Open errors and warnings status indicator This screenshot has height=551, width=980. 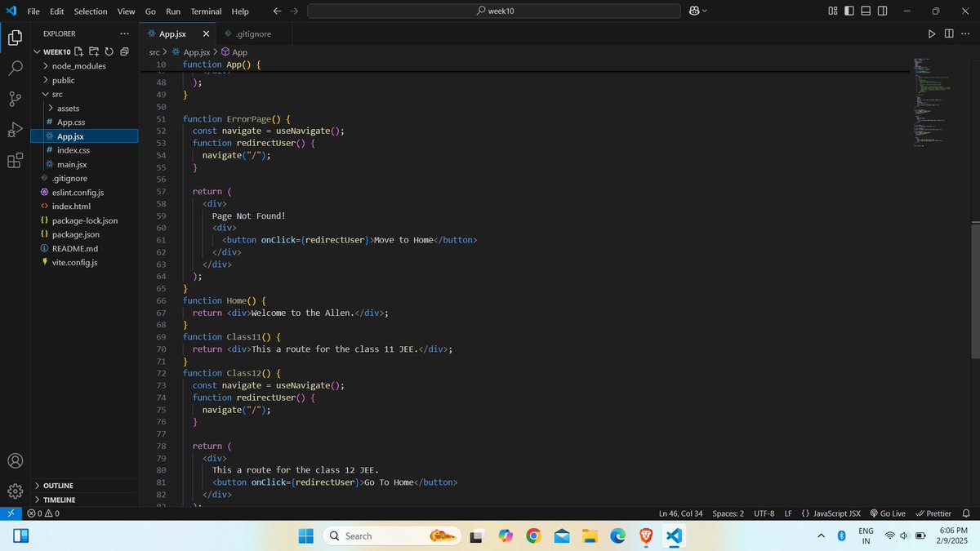pyautogui.click(x=42, y=513)
